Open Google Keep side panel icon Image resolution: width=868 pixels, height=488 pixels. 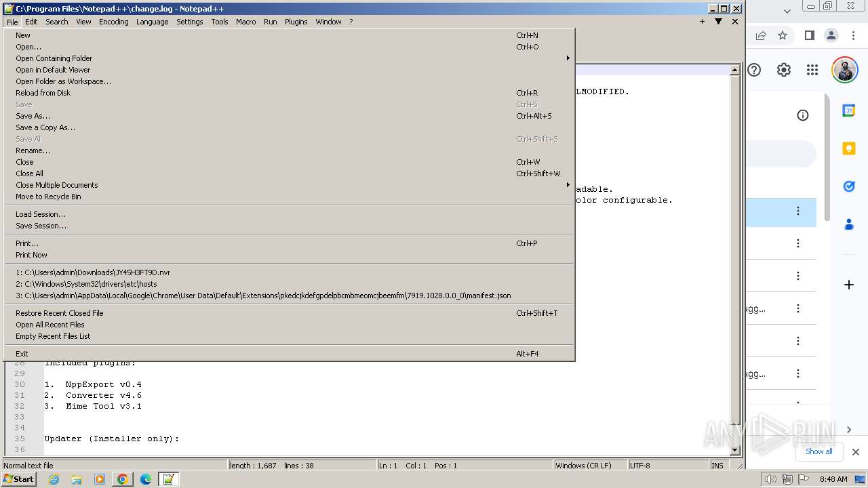coord(849,148)
